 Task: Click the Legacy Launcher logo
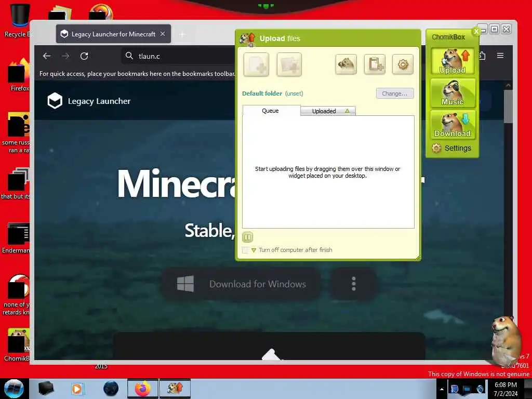coord(89,101)
